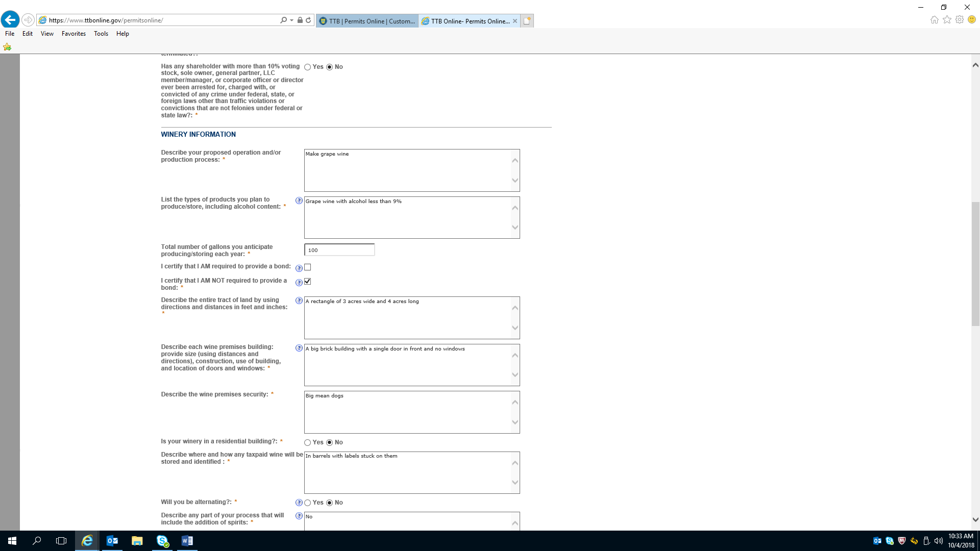The height and width of the screenshot is (551, 980).
Task: Click the refresh page icon in address bar
Action: (308, 20)
